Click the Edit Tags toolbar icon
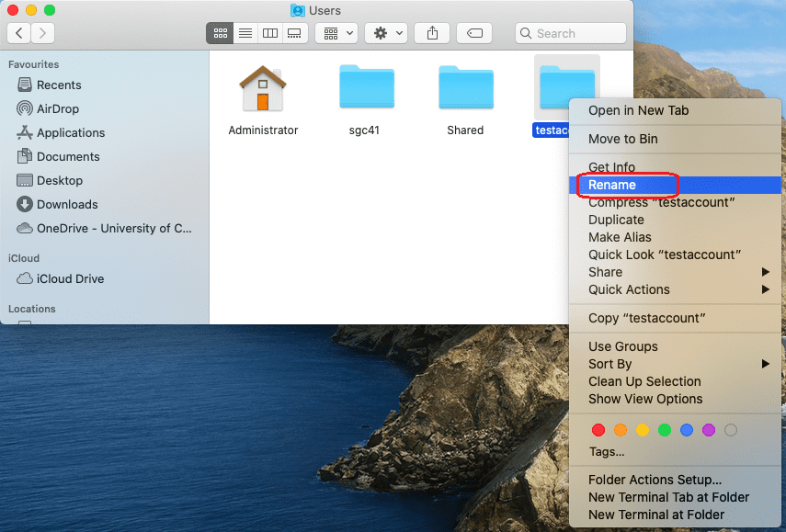 click(x=474, y=33)
